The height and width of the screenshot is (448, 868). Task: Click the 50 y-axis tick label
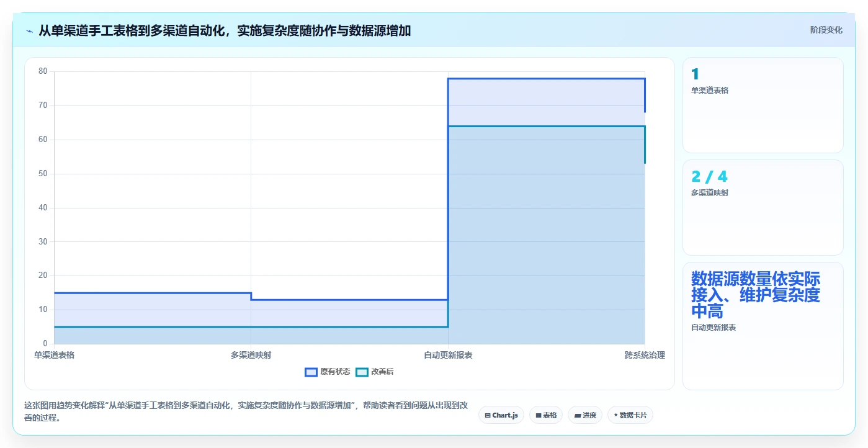coord(43,174)
